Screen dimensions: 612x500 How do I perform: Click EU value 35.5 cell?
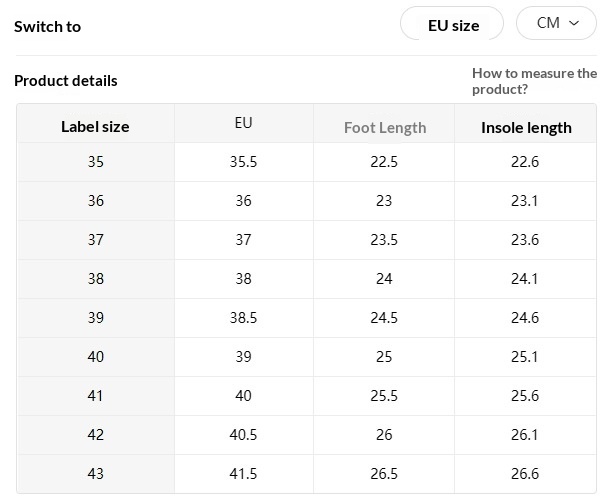[x=243, y=162]
